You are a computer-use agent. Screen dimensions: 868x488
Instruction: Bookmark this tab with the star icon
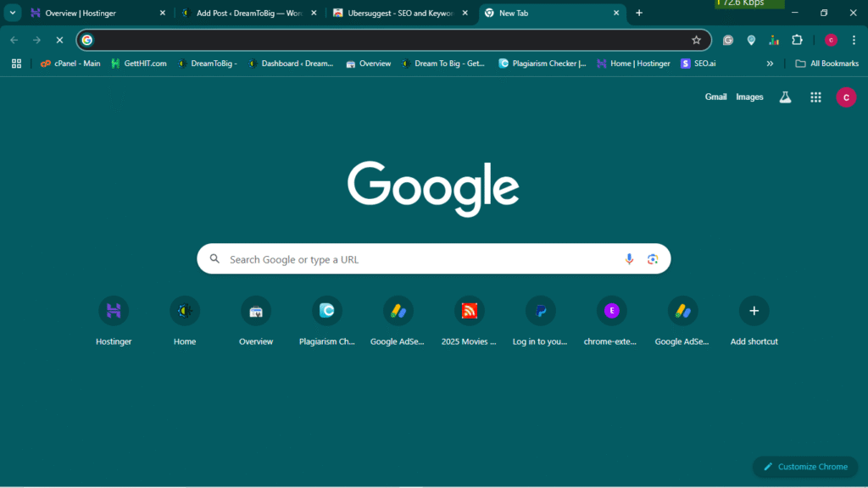(x=696, y=40)
